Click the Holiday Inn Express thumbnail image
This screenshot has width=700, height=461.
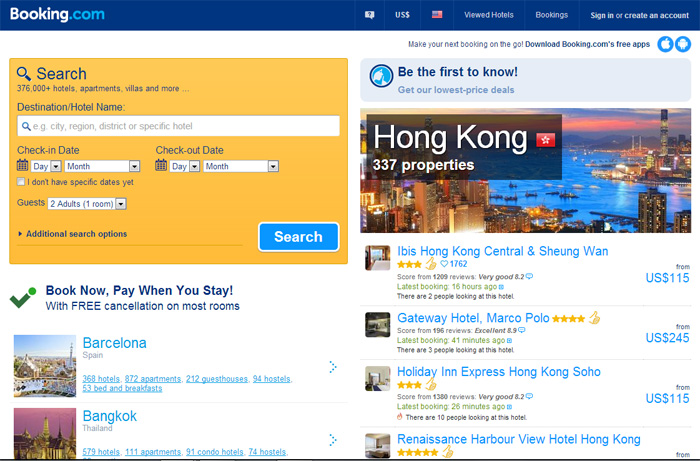point(377,378)
